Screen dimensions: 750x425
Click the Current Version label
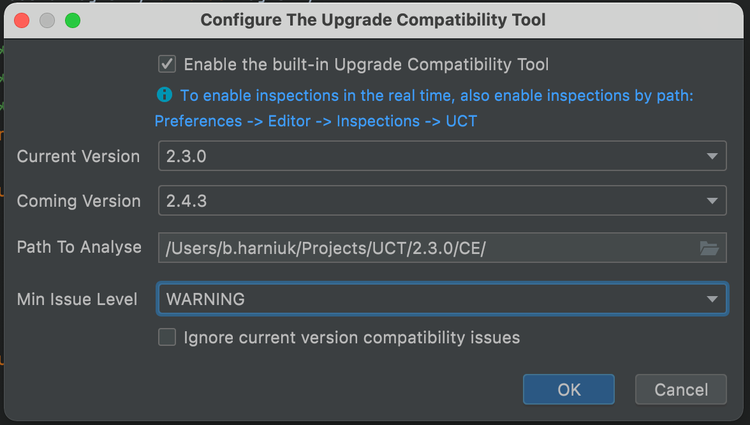click(79, 156)
